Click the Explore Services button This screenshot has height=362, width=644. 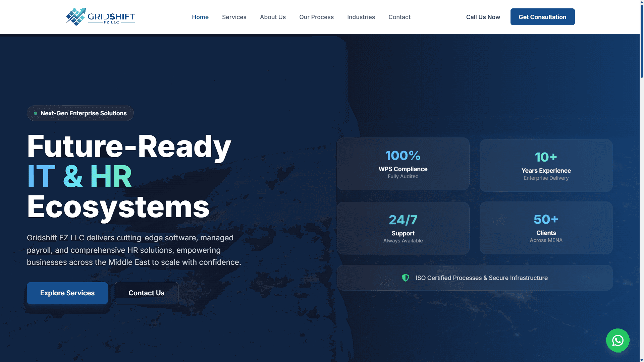pyautogui.click(x=67, y=293)
